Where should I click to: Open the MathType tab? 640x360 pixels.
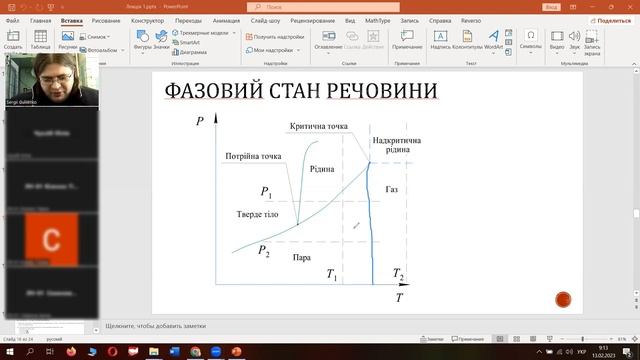click(x=378, y=20)
